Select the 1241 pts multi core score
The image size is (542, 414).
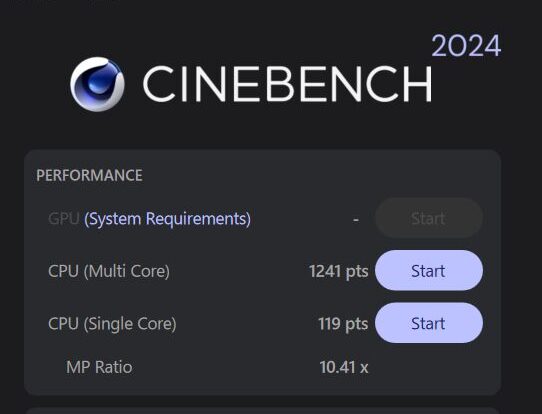click(338, 271)
